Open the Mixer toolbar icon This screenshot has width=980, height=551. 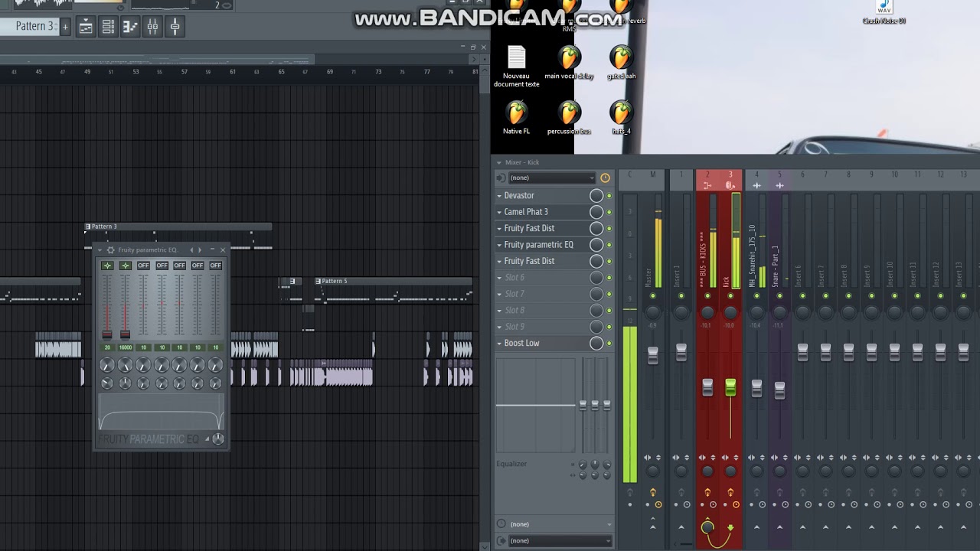pyautogui.click(x=152, y=27)
